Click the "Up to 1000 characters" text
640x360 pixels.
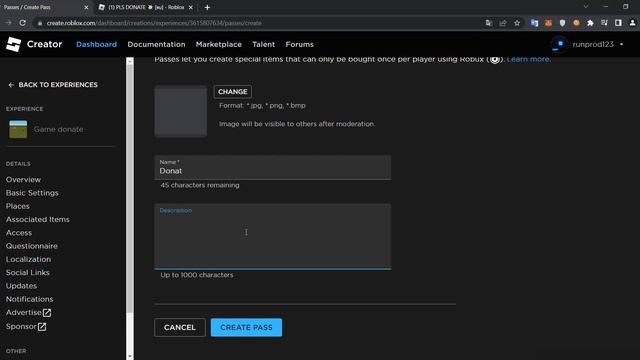197,275
